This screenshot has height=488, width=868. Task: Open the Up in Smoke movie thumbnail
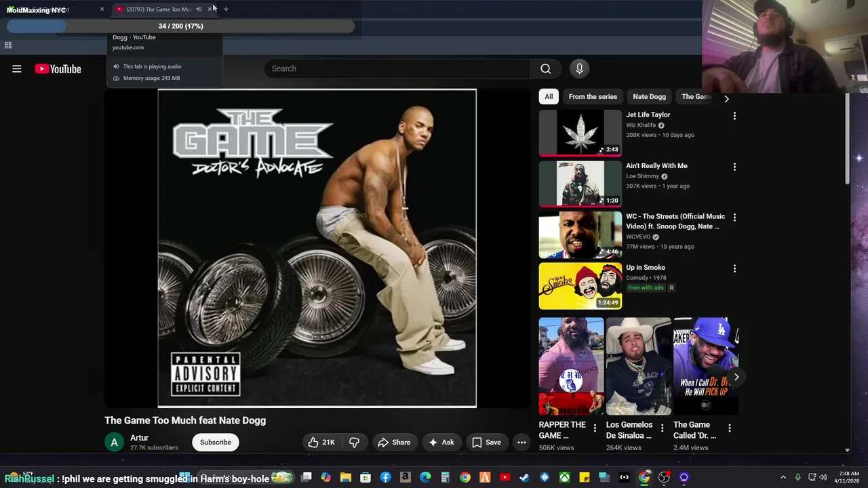pyautogui.click(x=580, y=285)
